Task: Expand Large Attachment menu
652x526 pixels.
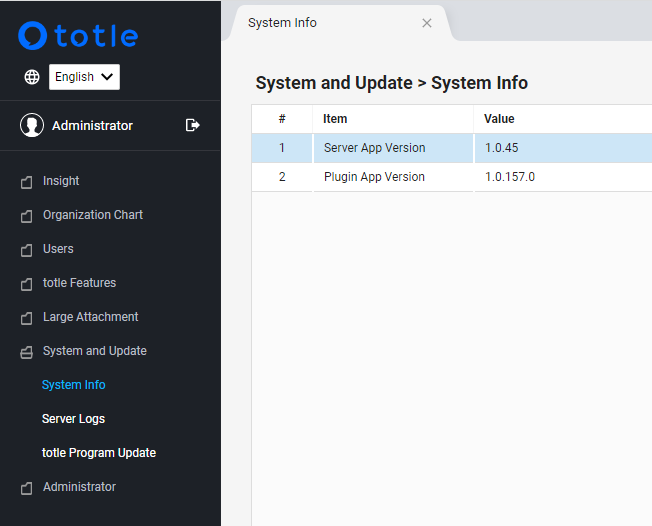Action: 91,317
